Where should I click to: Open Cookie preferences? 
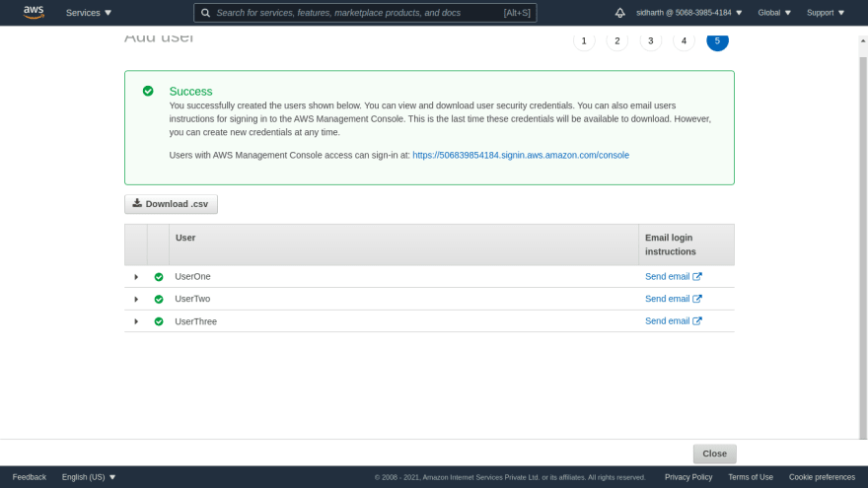(822, 477)
